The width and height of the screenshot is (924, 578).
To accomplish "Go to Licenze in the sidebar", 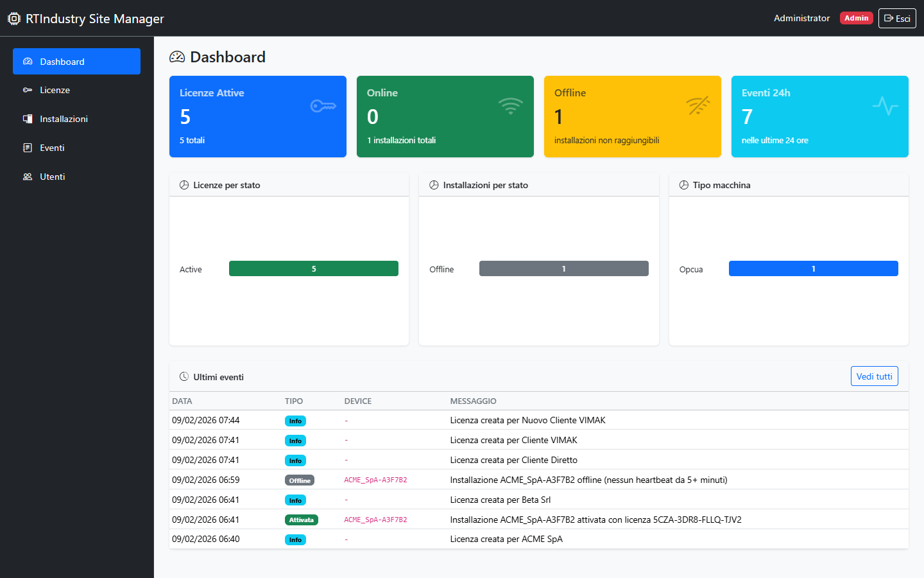I will coord(76,90).
